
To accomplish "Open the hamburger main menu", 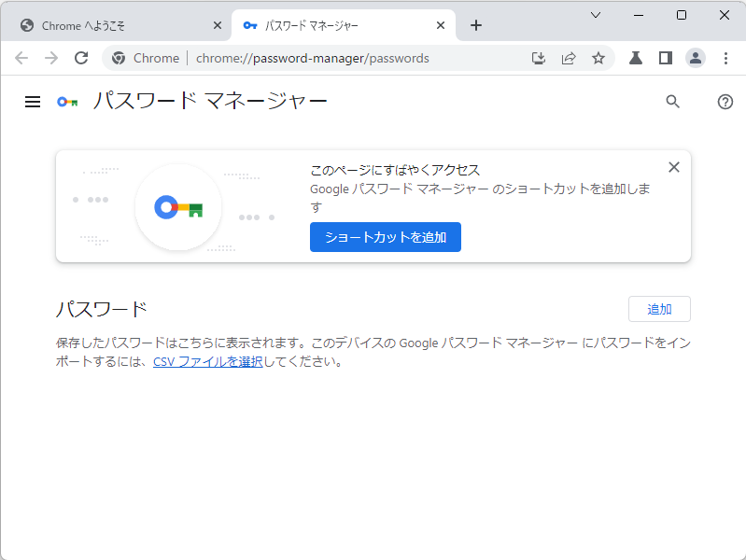I will click(33, 102).
